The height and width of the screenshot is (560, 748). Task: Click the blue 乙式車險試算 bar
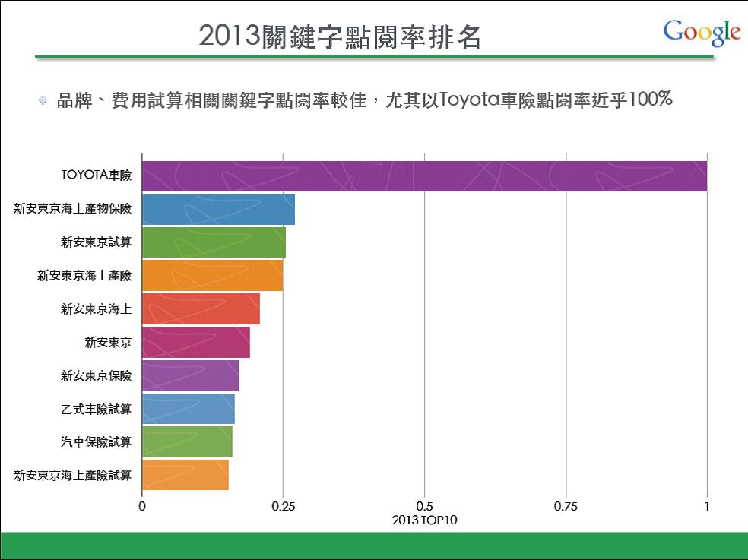tap(189, 409)
